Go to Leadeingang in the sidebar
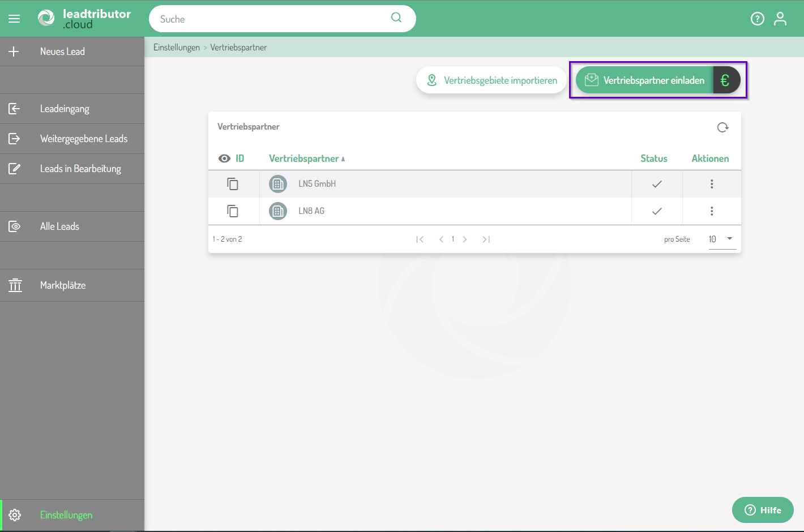 coord(65,109)
